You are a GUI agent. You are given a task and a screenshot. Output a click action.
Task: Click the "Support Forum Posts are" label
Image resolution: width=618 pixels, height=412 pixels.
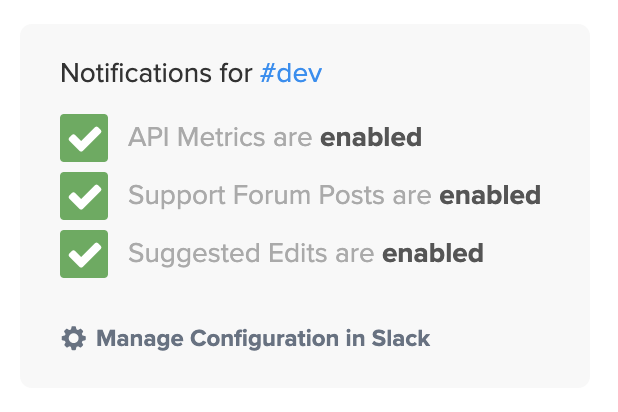coord(280,196)
